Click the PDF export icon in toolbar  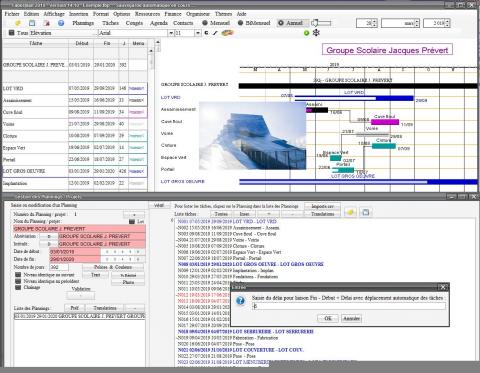pos(47,23)
